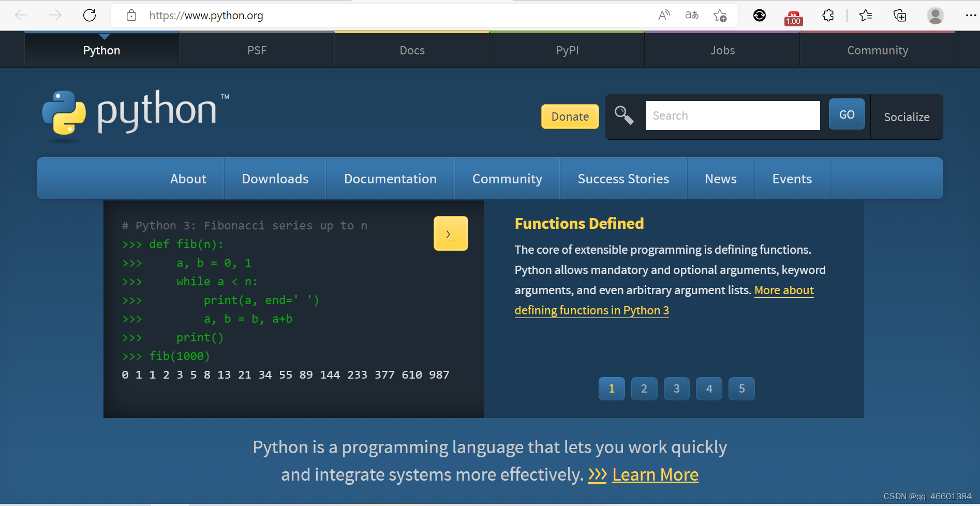
Task: Click the Fibonacci output numbers line
Action: pyautogui.click(x=286, y=375)
